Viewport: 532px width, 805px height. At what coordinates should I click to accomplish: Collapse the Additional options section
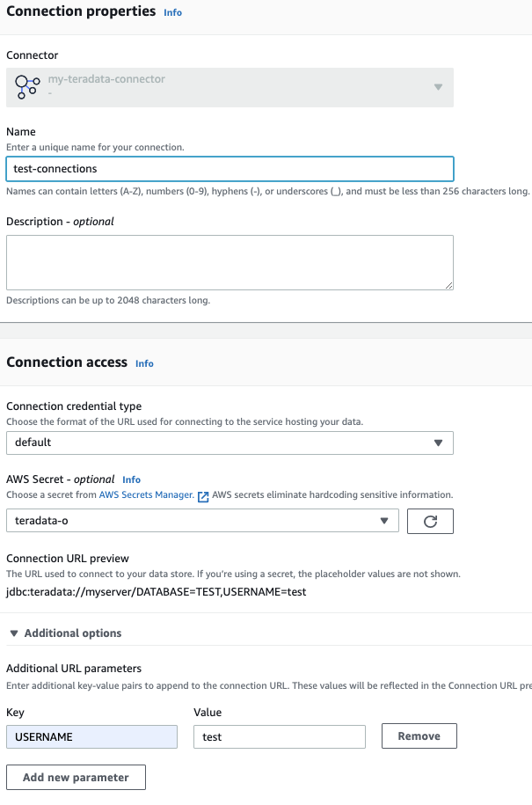(15, 633)
